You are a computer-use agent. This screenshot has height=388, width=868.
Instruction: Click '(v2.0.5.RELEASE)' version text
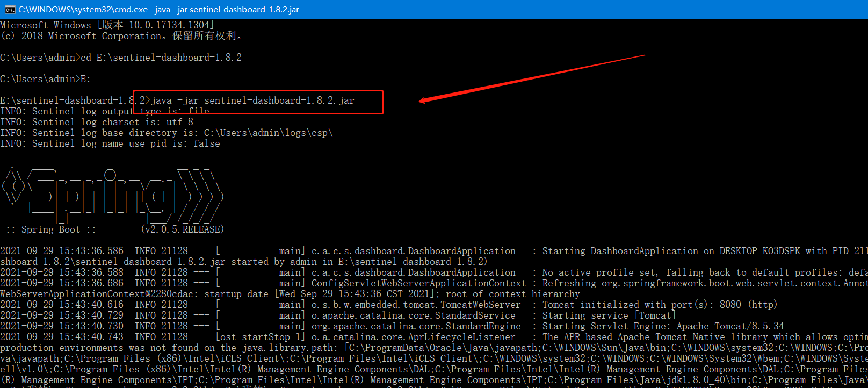pyautogui.click(x=183, y=229)
